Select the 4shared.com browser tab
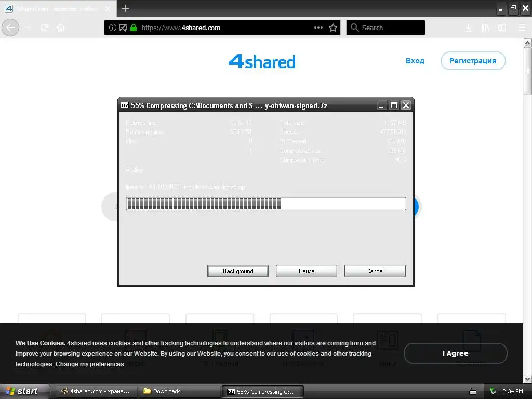 (x=58, y=9)
